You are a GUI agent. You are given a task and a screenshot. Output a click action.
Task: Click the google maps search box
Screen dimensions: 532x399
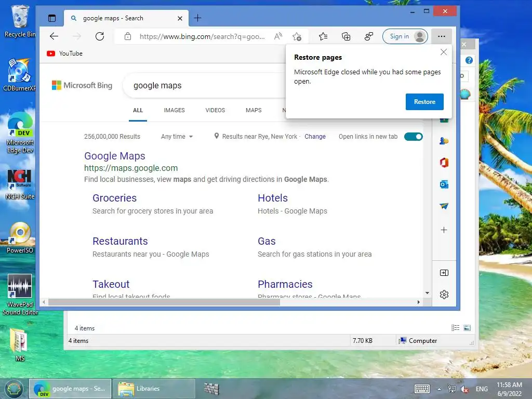(x=204, y=86)
